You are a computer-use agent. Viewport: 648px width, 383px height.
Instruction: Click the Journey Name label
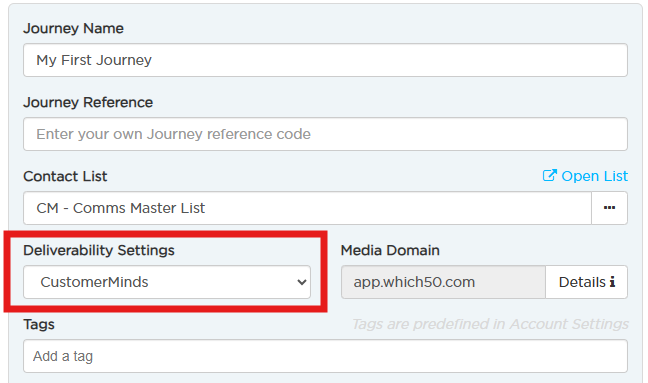tap(74, 29)
